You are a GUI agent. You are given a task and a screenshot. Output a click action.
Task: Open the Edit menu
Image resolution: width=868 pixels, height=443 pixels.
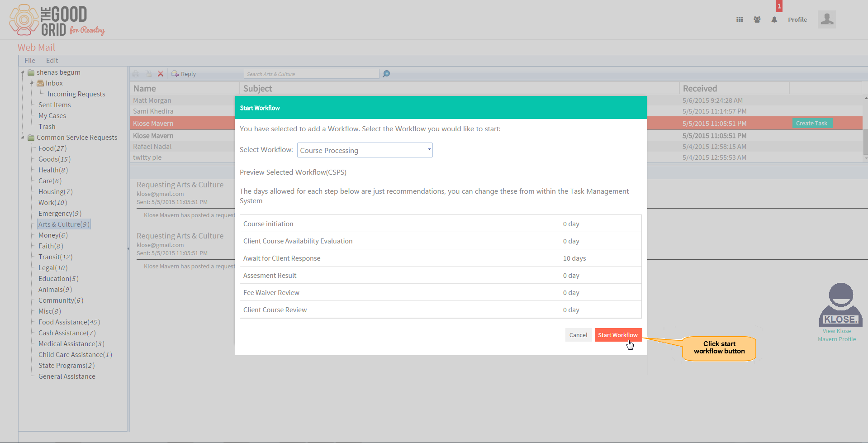(x=52, y=61)
